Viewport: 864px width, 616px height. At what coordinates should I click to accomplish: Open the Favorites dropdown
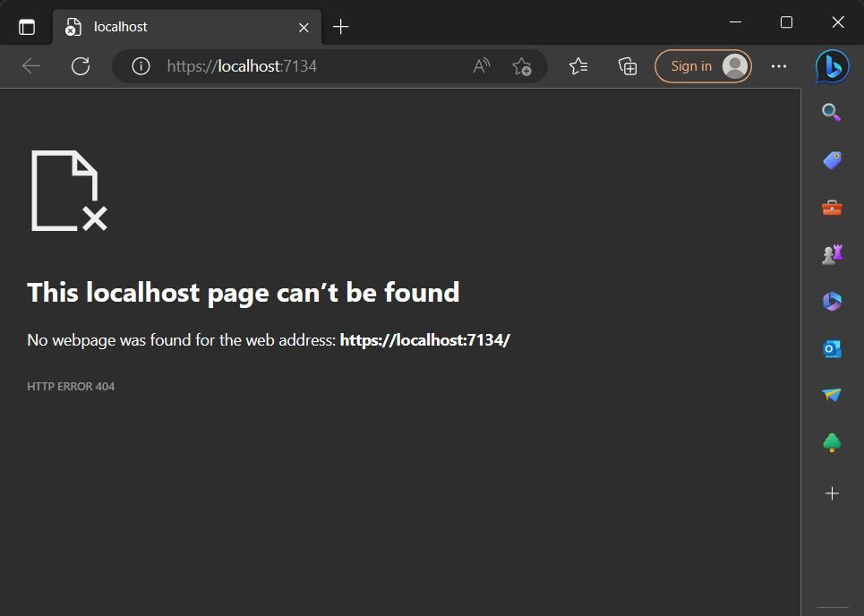(x=578, y=65)
